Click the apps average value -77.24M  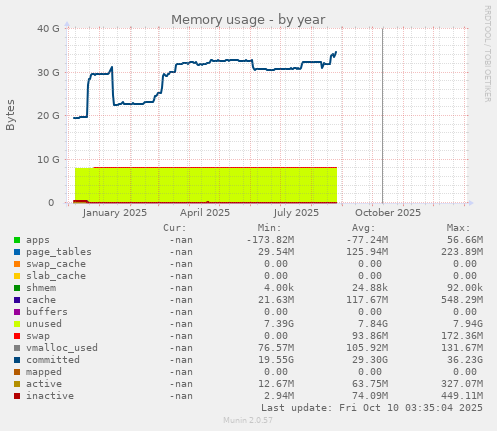367,240
